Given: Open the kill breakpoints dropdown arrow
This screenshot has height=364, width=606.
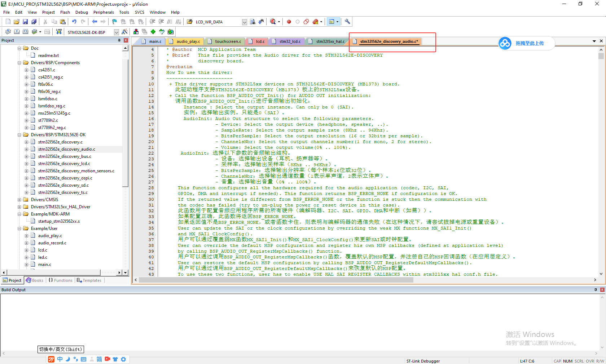Looking at the screenshot, I should pos(321,22).
